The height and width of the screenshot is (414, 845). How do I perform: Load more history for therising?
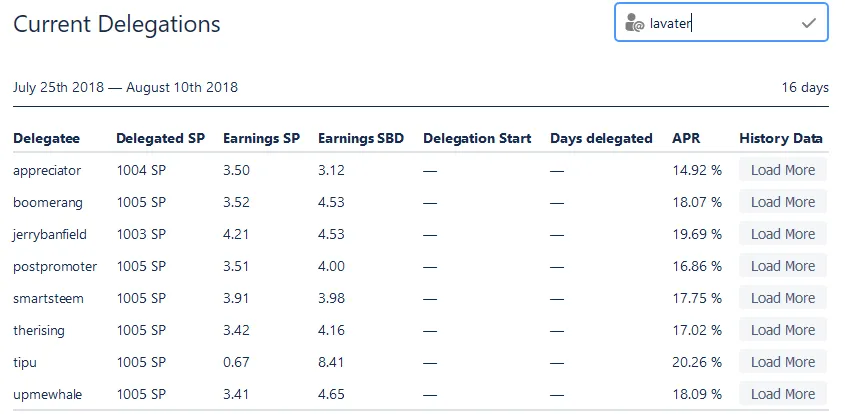(x=782, y=330)
